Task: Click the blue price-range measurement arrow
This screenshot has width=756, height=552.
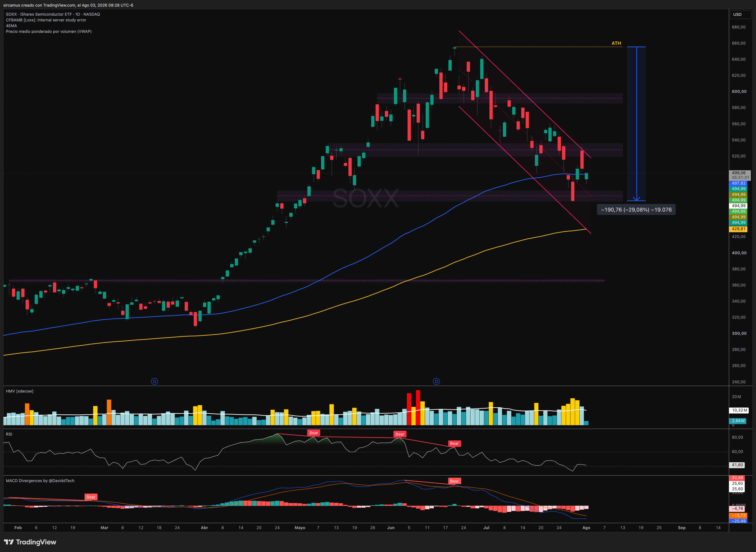Action: (x=636, y=124)
